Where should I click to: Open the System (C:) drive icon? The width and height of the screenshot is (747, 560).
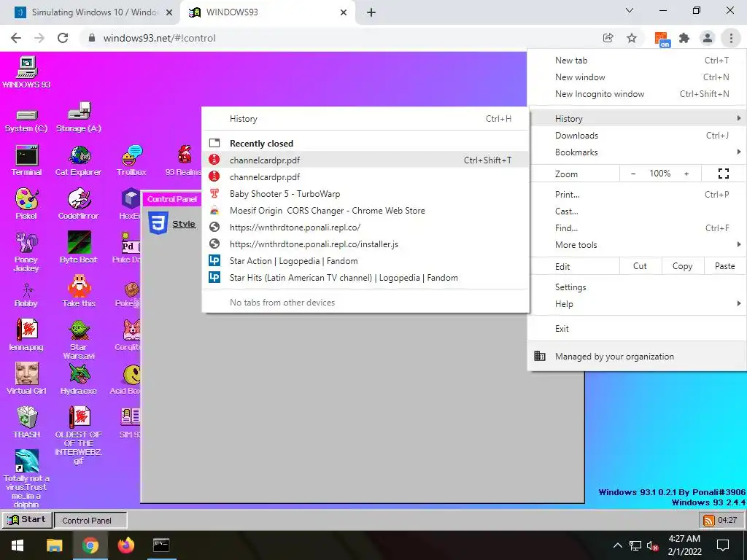click(x=26, y=120)
